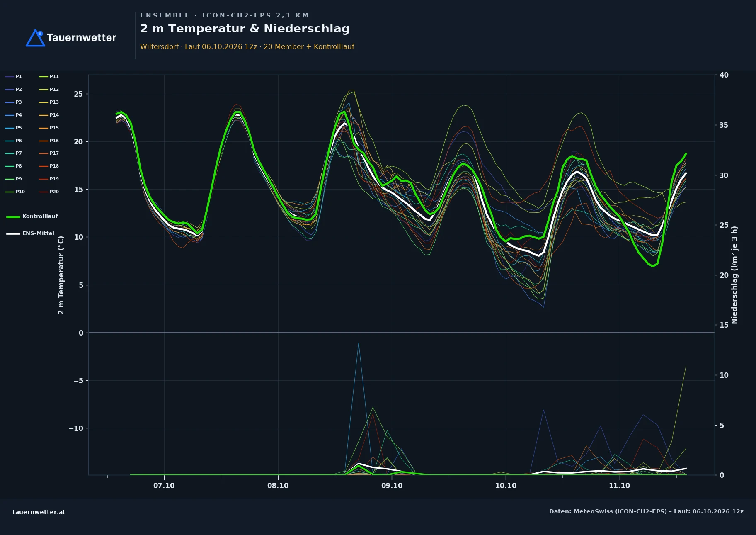Click the 40 precipitation axis tick label
Viewport: 756px width, 535px height.
click(724, 75)
